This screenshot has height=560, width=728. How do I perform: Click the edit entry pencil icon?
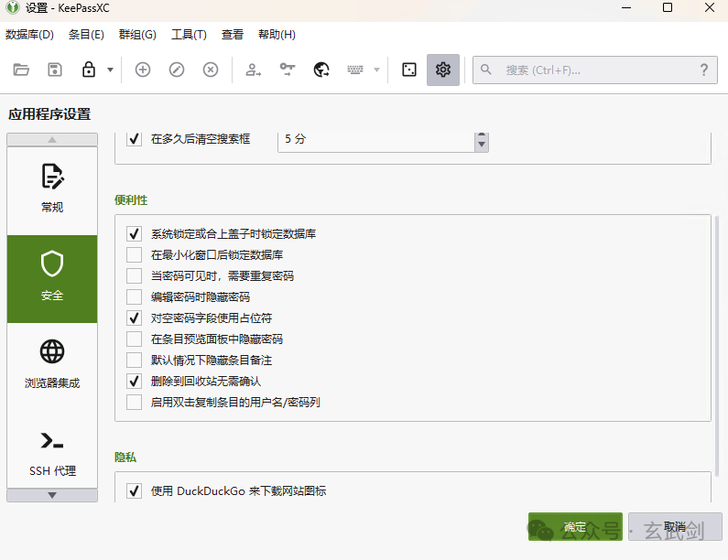click(x=177, y=70)
